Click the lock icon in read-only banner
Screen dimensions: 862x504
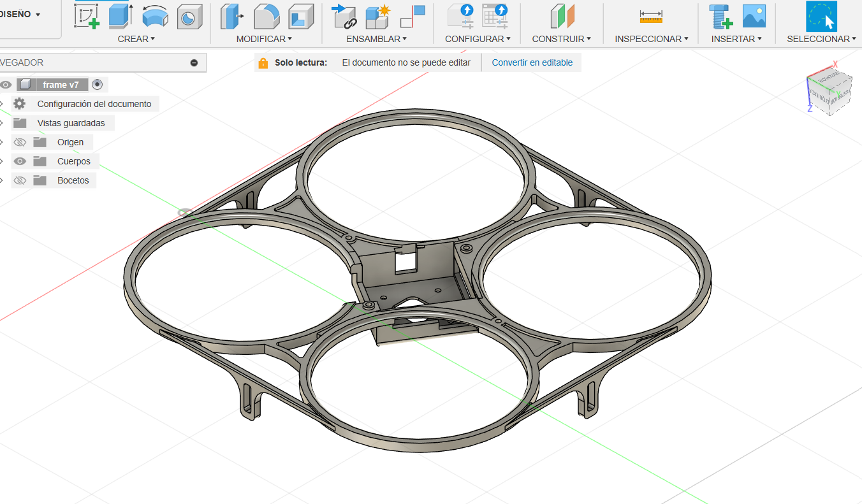(x=263, y=63)
